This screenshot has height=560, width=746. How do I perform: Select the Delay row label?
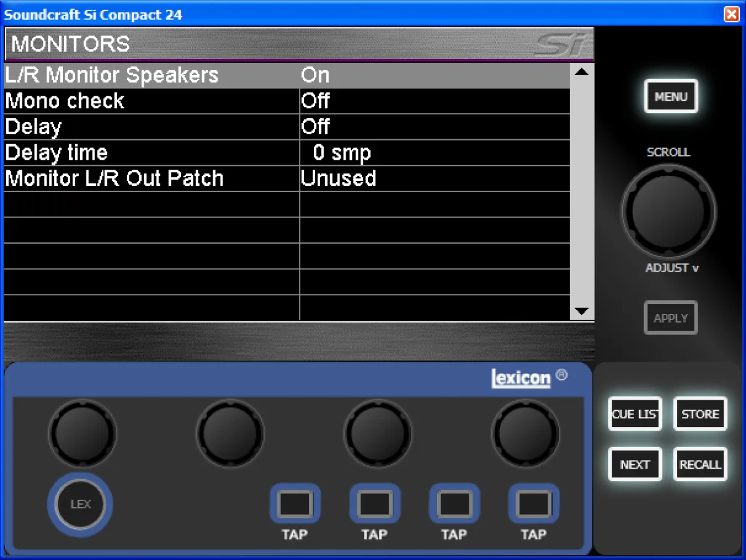click(x=34, y=127)
